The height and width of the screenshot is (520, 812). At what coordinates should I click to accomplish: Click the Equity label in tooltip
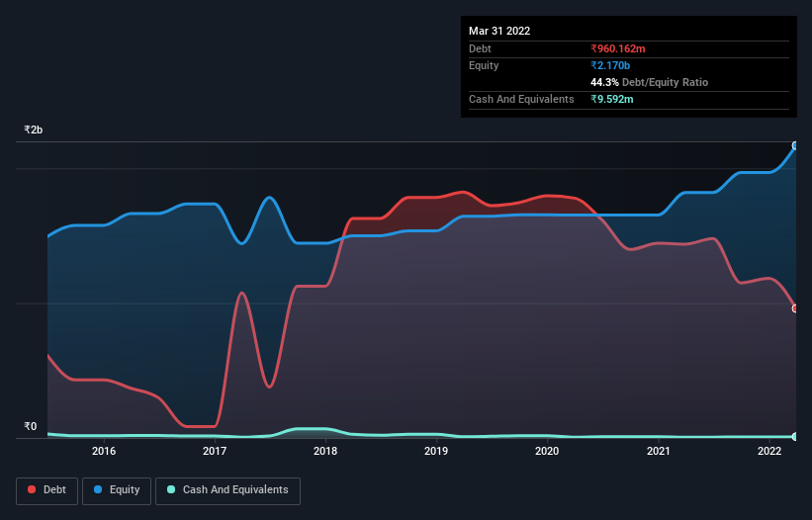(484, 65)
